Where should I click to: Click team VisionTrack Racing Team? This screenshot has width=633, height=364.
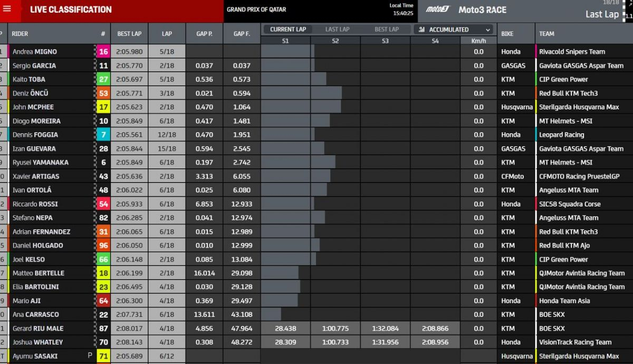[x=575, y=342]
